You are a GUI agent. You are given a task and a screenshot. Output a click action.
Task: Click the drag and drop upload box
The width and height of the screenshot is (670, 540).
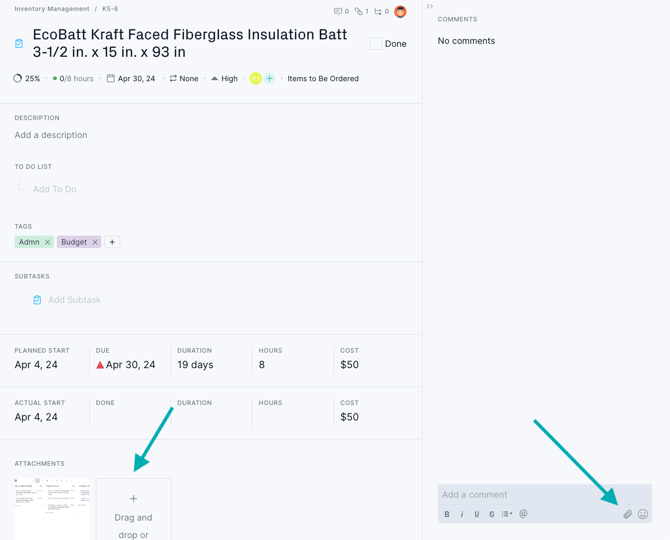(x=133, y=509)
